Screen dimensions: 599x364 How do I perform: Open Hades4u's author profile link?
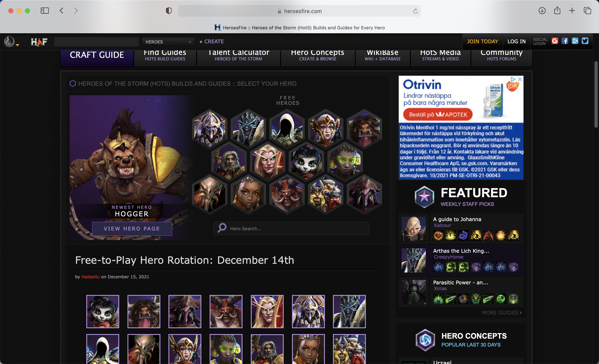(x=90, y=276)
